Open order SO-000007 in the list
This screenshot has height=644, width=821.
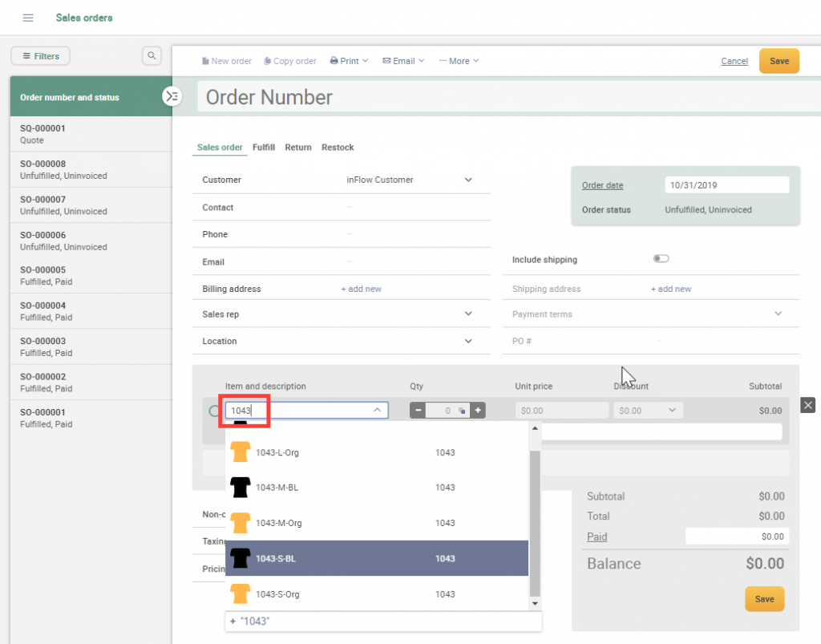click(x=91, y=205)
